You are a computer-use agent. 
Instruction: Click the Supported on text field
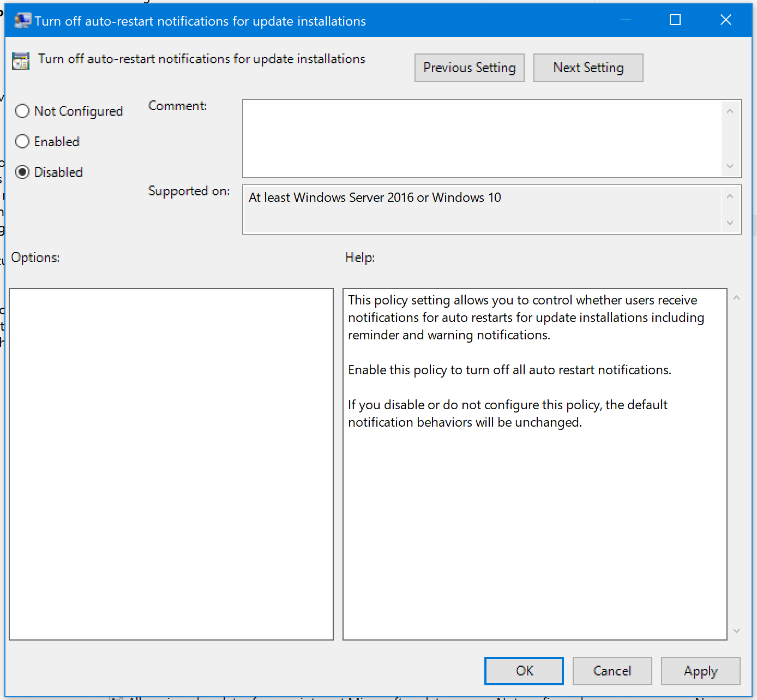[482, 210]
